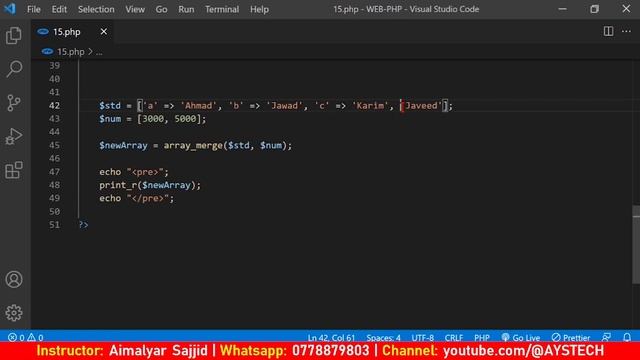640x360 pixels.
Task: Open the Extensions view
Action: pos(14,170)
